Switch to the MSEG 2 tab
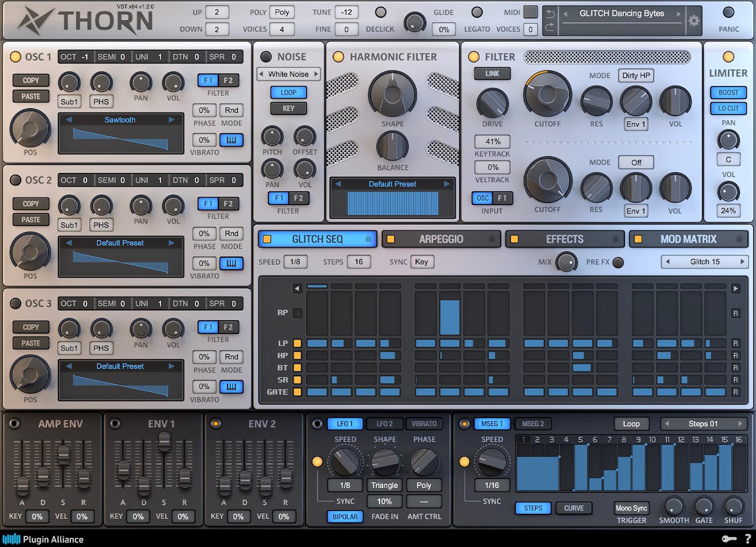Viewport: 756px width, 547px height. point(532,424)
